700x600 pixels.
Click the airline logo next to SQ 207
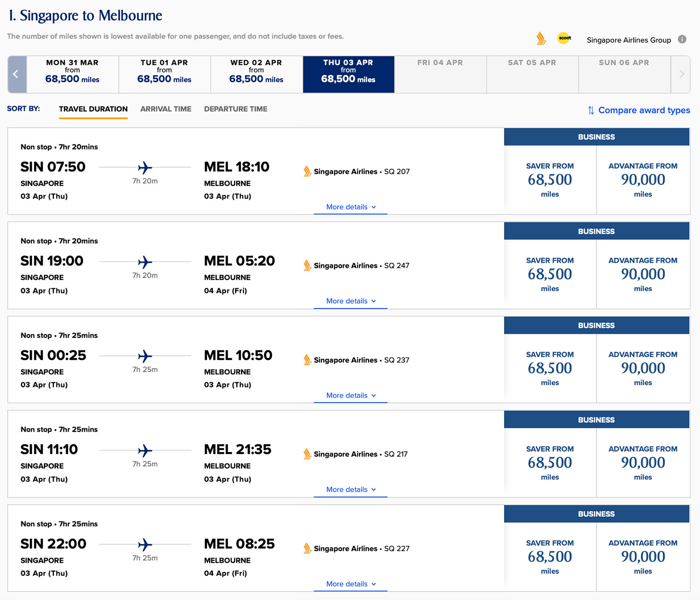[x=307, y=171]
